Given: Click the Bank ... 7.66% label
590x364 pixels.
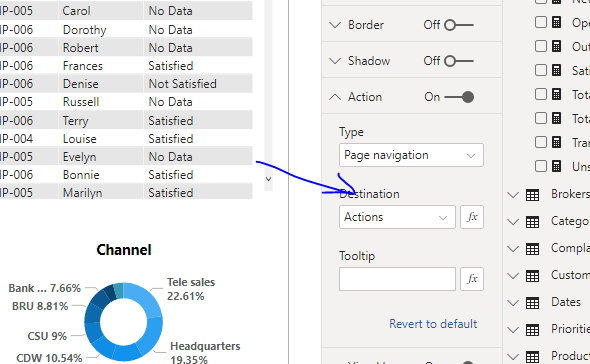Looking at the screenshot, I should [x=44, y=288].
